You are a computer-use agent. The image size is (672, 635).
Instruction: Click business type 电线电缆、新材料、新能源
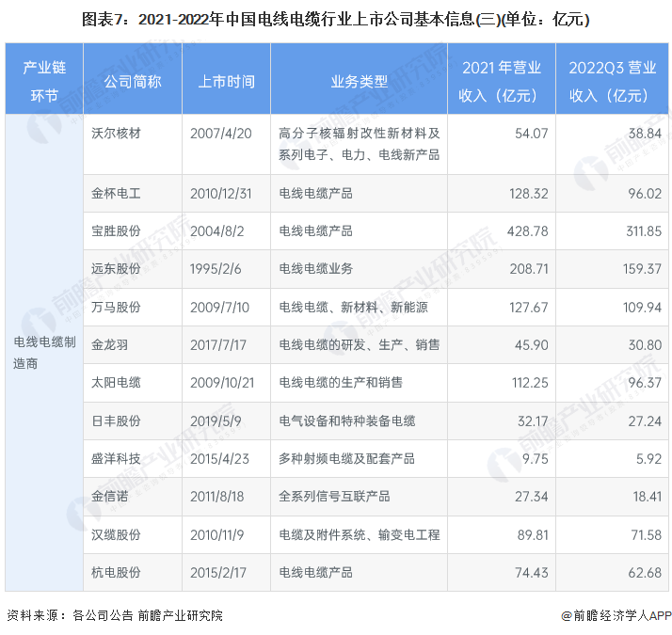click(353, 307)
